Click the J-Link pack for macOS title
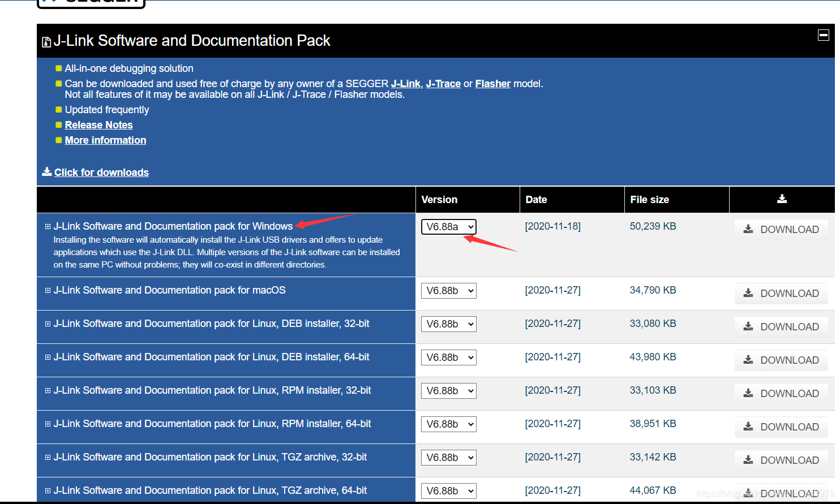The width and height of the screenshot is (840, 504). 169,290
